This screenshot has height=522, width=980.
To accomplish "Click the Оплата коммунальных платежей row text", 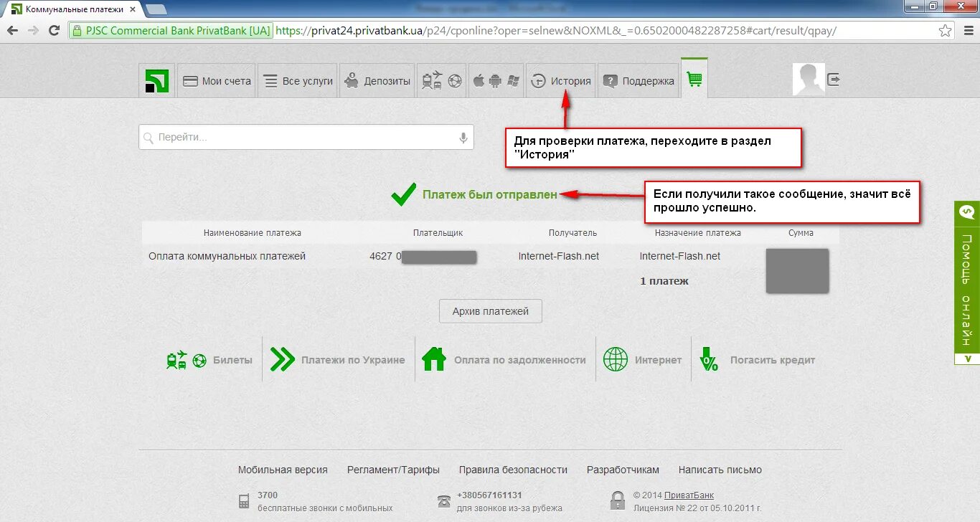I will [227, 256].
